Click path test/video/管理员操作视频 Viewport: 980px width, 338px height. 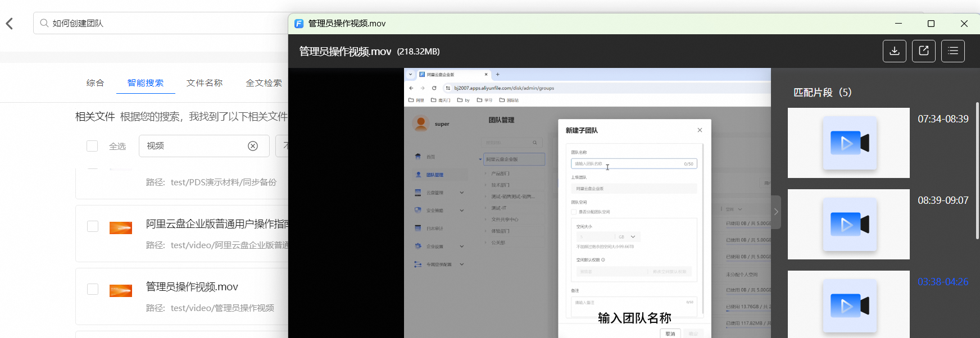[223, 308]
